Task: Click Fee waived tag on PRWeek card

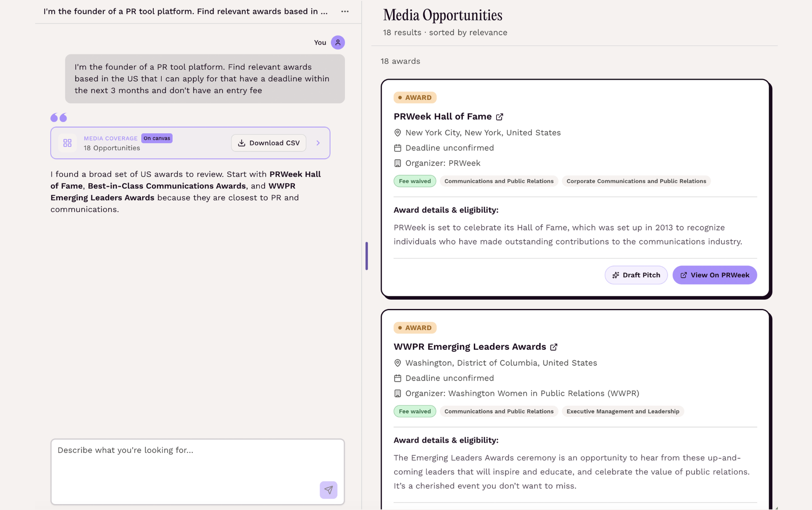Action: click(414, 181)
